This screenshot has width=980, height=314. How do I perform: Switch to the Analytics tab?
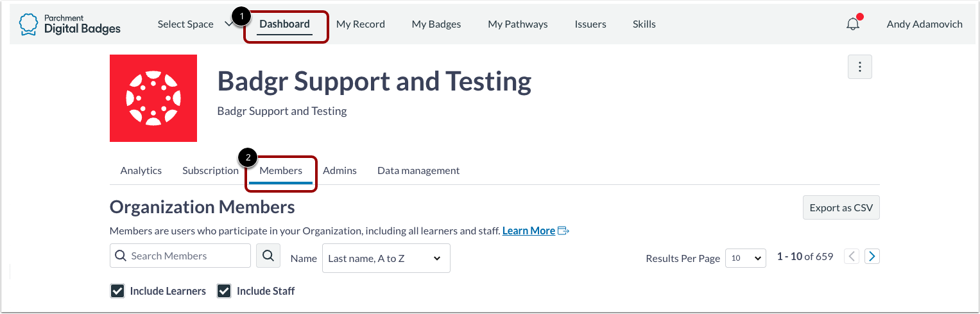pyautogui.click(x=141, y=171)
